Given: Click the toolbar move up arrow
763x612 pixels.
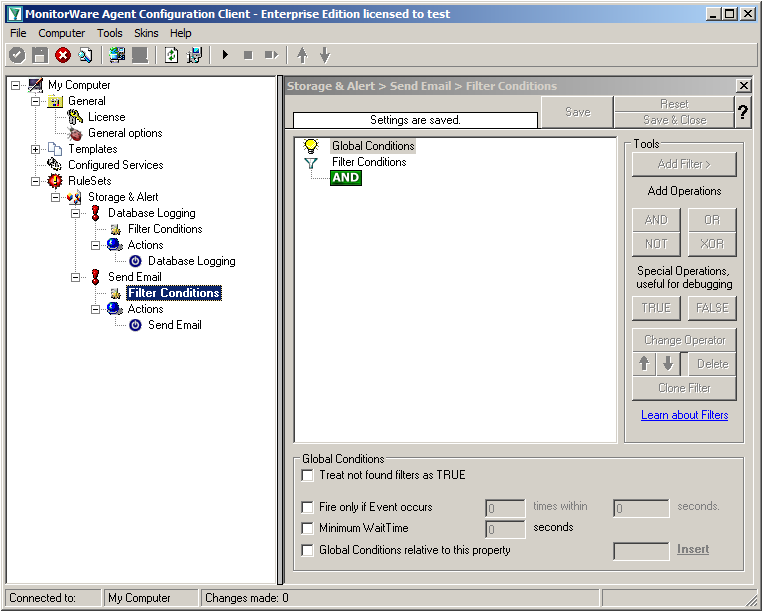Looking at the screenshot, I should (x=302, y=55).
